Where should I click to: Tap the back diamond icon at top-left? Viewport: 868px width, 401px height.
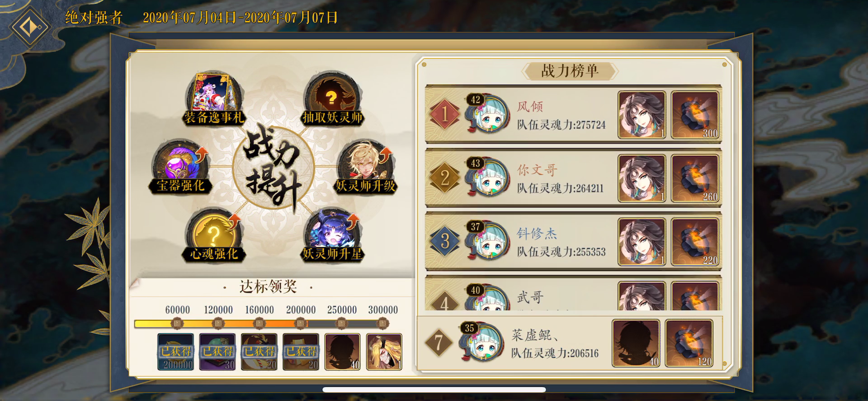point(31,26)
